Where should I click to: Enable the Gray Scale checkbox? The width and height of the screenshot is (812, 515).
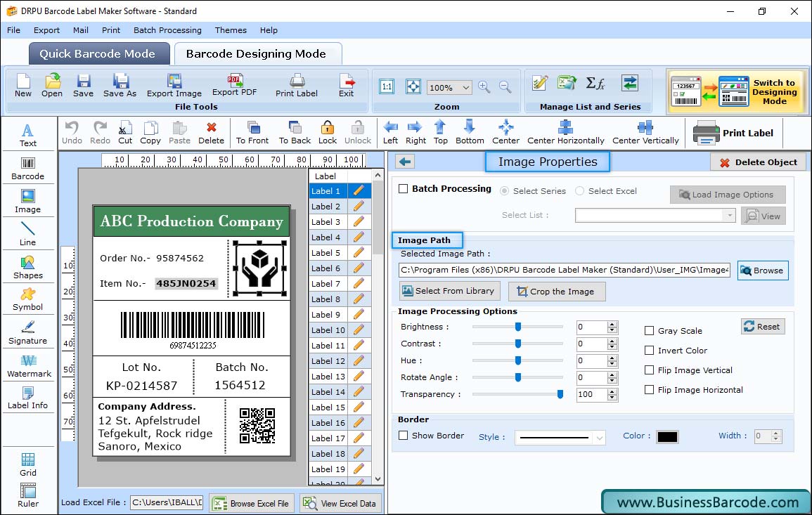[649, 331]
